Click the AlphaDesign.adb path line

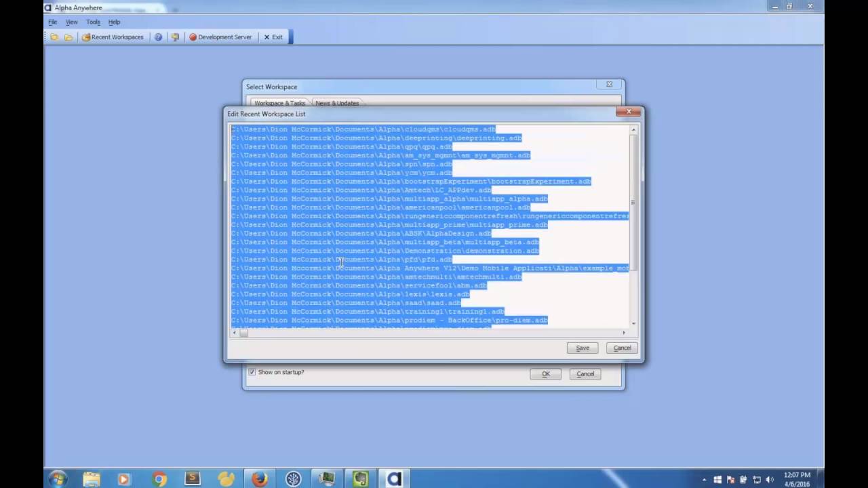361,234
